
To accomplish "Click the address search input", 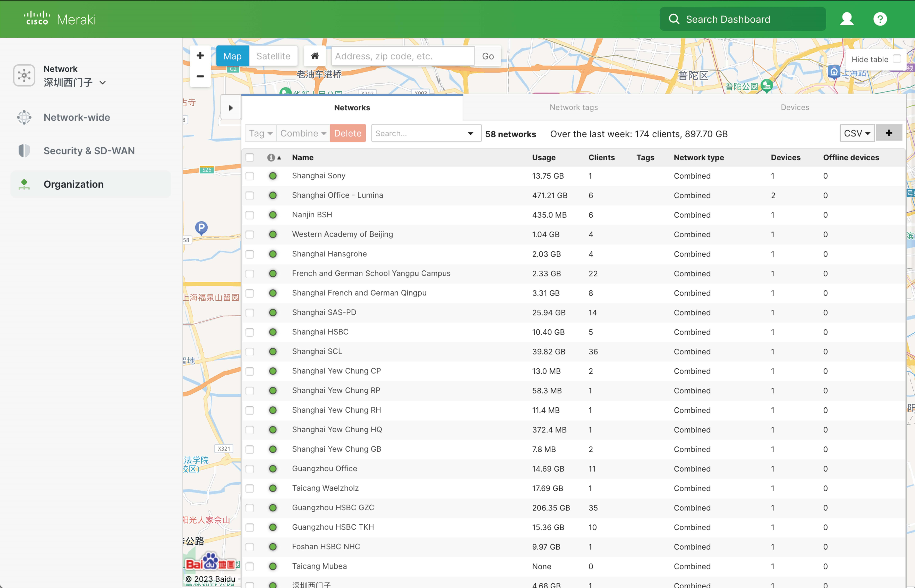I will [403, 56].
